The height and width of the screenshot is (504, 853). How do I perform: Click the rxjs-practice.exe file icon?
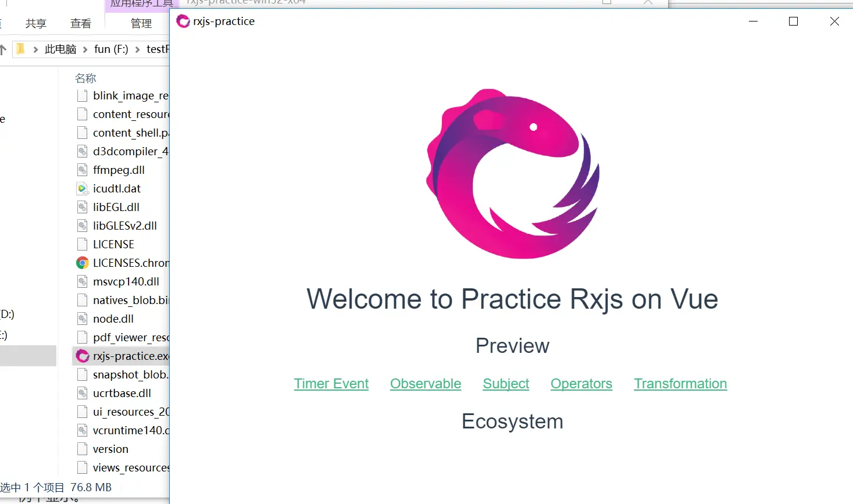(x=83, y=356)
